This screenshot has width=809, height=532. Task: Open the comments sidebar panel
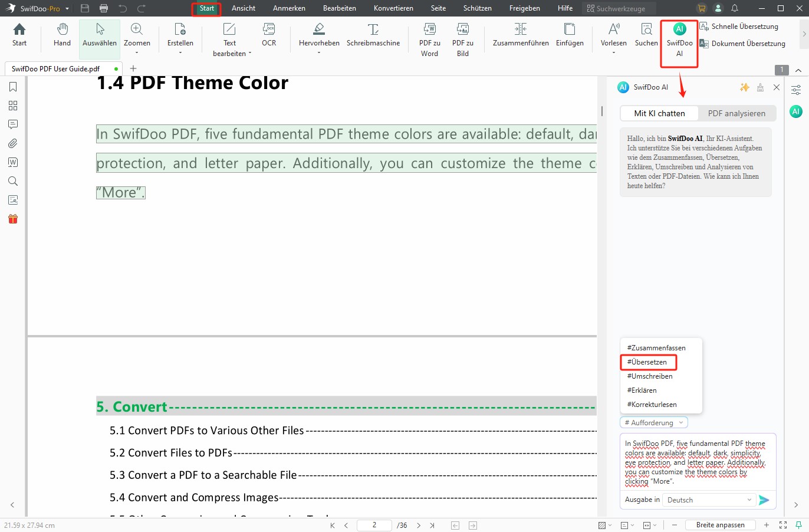(x=13, y=124)
